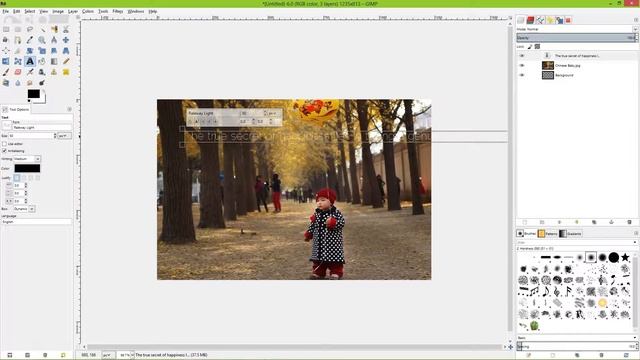Viewport: 640px width, 360px height.
Task: Open the Windows menu
Action: coord(136,11)
